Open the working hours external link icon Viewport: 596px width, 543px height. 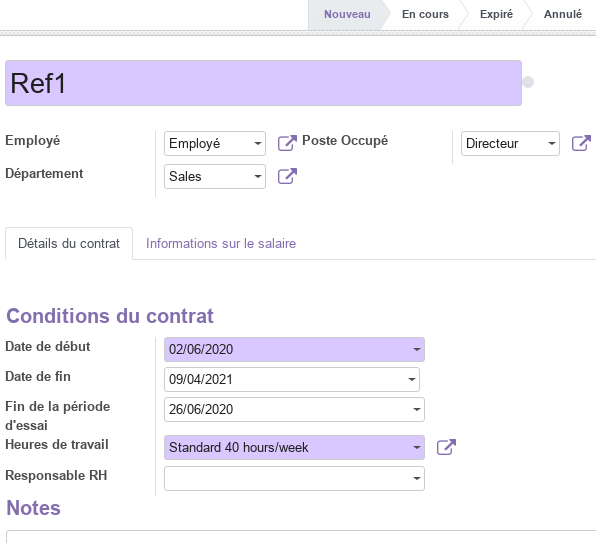pyautogui.click(x=446, y=447)
